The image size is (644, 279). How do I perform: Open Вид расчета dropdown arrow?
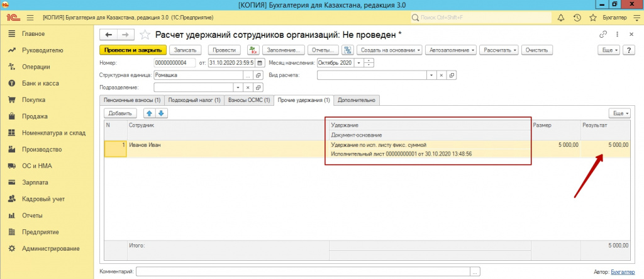[x=431, y=76]
